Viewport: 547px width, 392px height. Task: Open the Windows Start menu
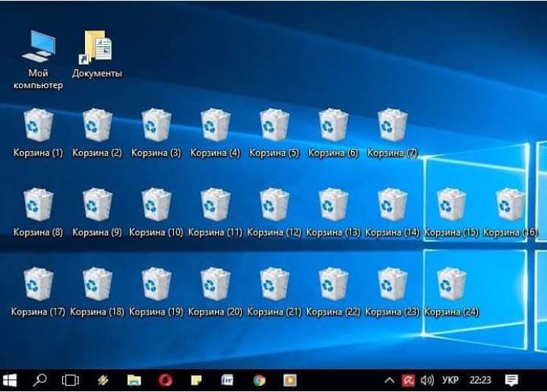click(10, 380)
